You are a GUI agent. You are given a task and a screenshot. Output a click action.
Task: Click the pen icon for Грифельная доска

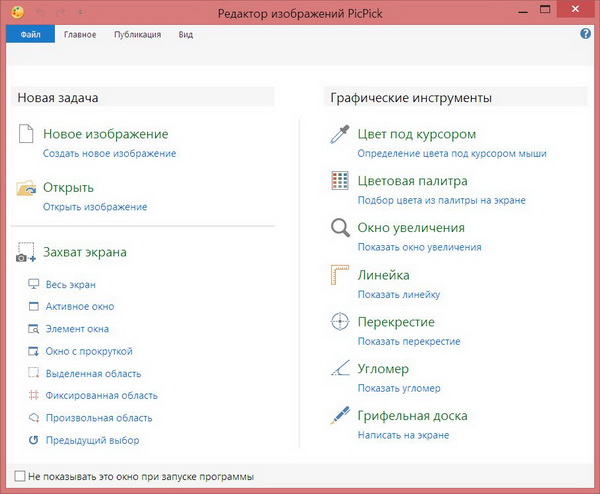pyautogui.click(x=340, y=416)
